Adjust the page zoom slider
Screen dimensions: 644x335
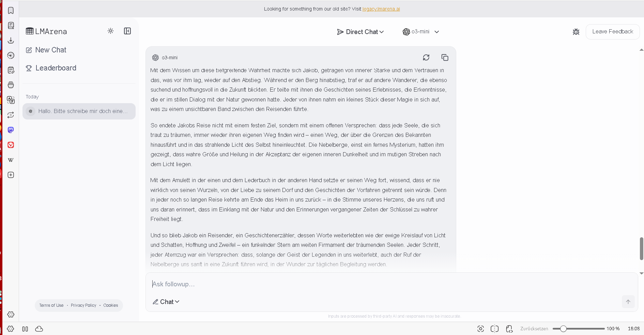pos(563,329)
